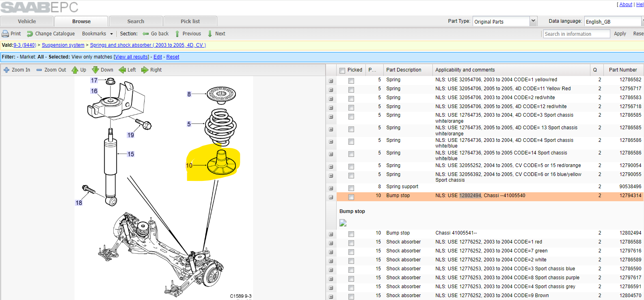Expand the Spring 12790054 row details
644x300 pixels.
point(331,167)
